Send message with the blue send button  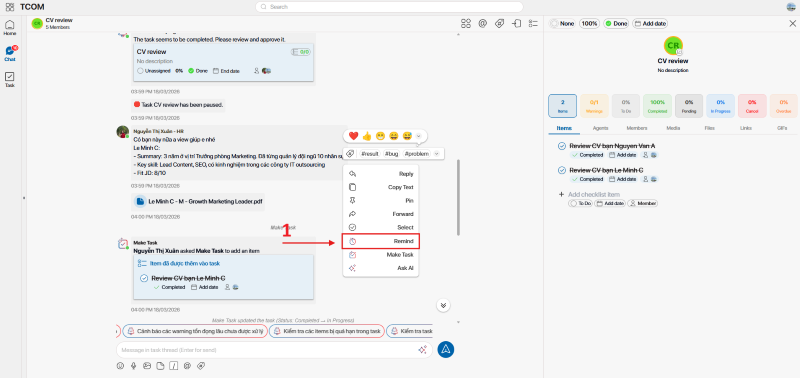pos(445,349)
